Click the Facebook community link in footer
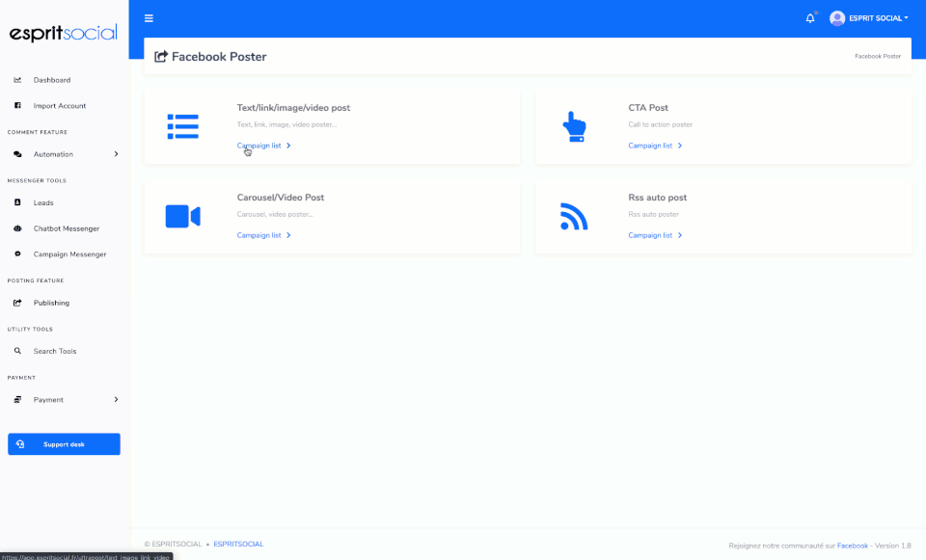This screenshot has width=926, height=560. pos(852,546)
